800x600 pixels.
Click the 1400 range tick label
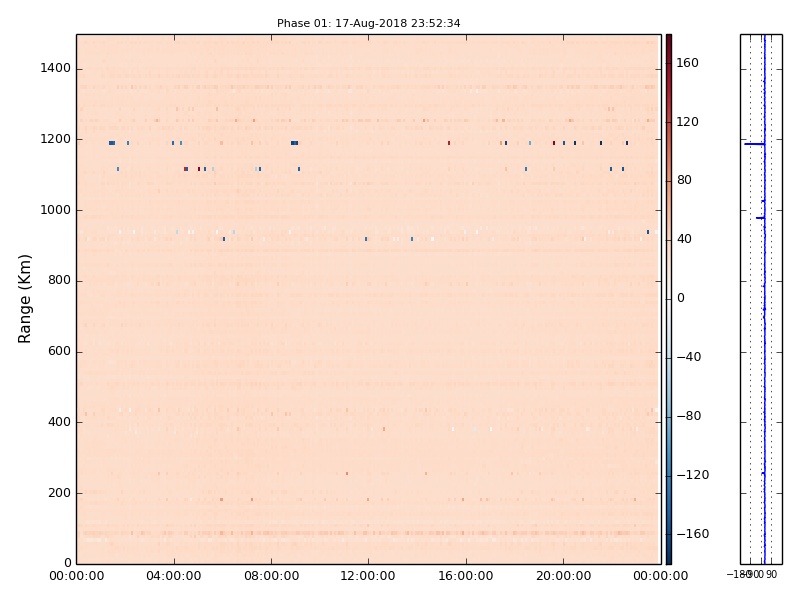[x=56, y=68]
